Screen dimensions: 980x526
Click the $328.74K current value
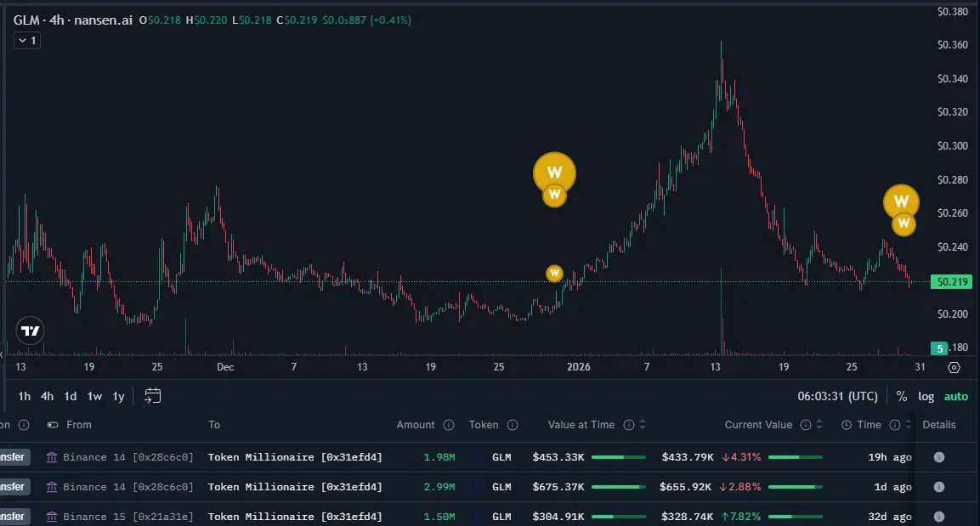tap(688, 517)
